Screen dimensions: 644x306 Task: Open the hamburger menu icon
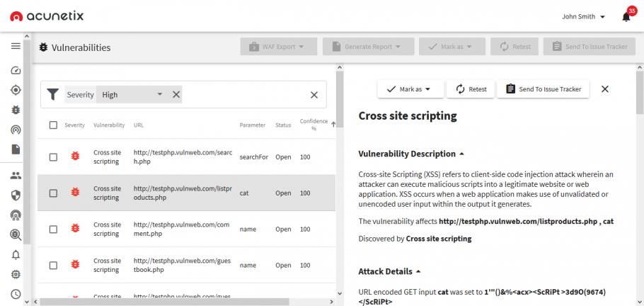click(16, 46)
